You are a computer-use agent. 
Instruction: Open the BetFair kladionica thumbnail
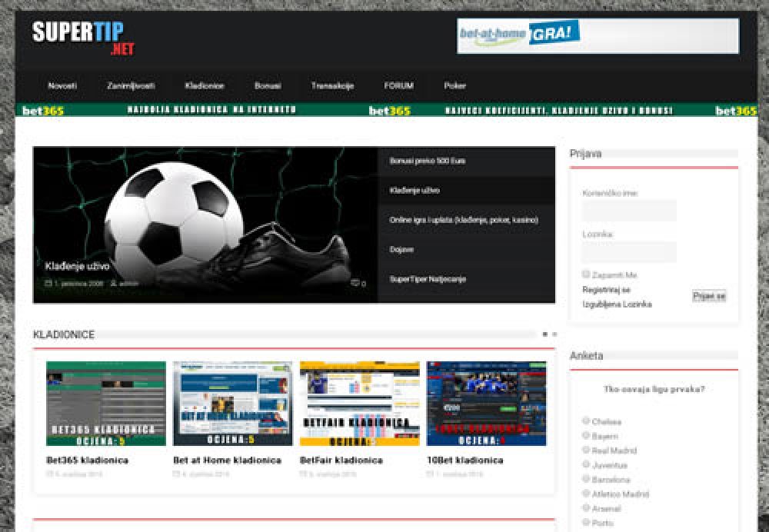click(359, 403)
